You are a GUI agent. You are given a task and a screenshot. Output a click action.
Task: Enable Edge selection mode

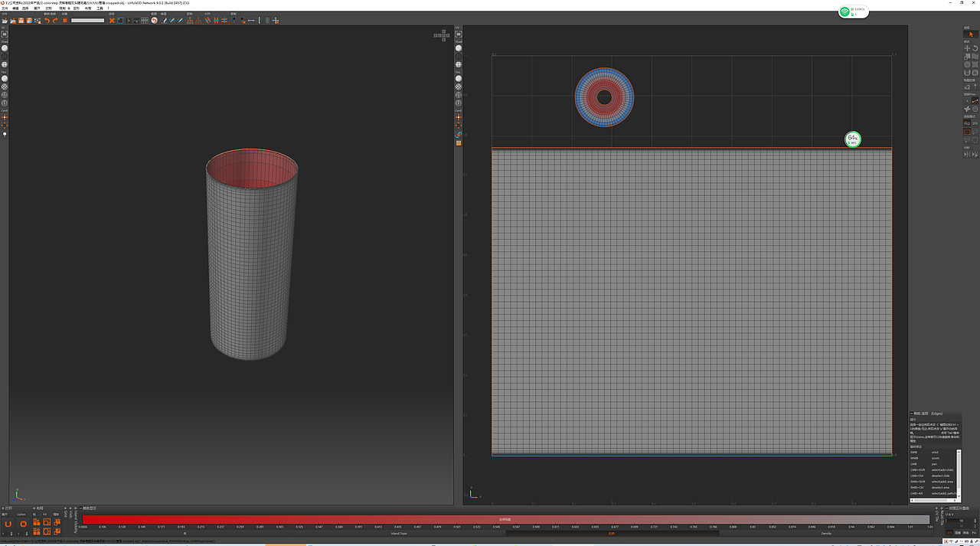pos(975,101)
